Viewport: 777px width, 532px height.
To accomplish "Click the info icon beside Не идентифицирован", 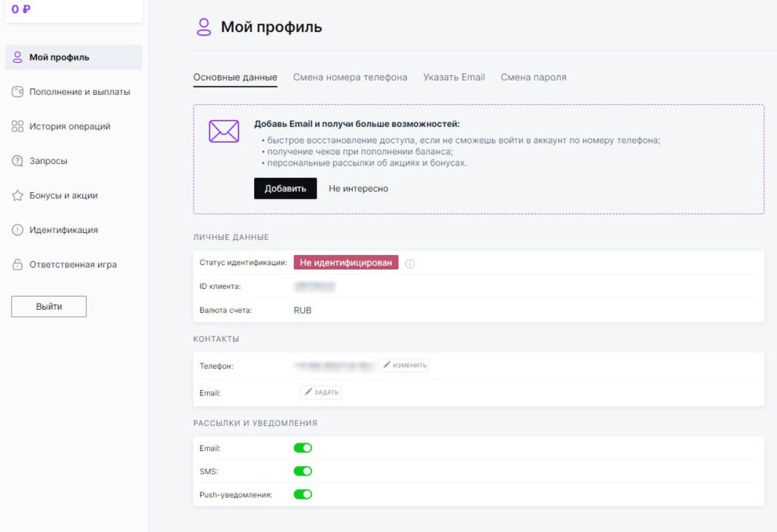I will point(410,264).
